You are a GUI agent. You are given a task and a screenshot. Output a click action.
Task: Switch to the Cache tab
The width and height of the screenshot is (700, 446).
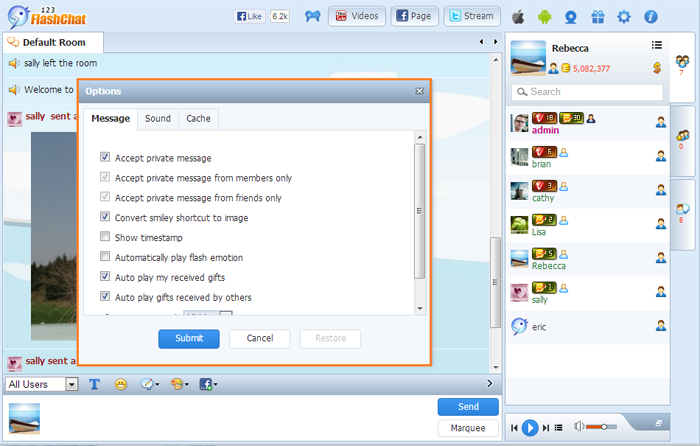pyautogui.click(x=198, y=119)
